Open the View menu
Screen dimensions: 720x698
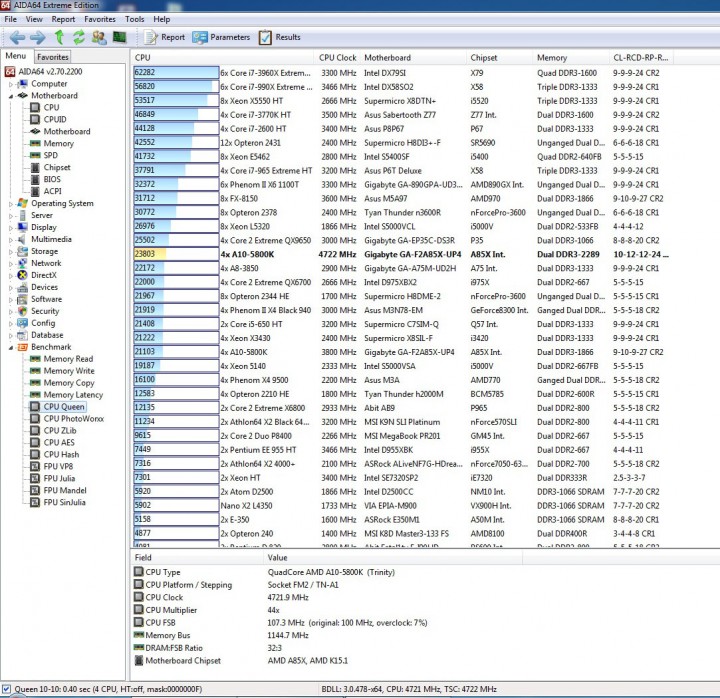pos(34,19)
